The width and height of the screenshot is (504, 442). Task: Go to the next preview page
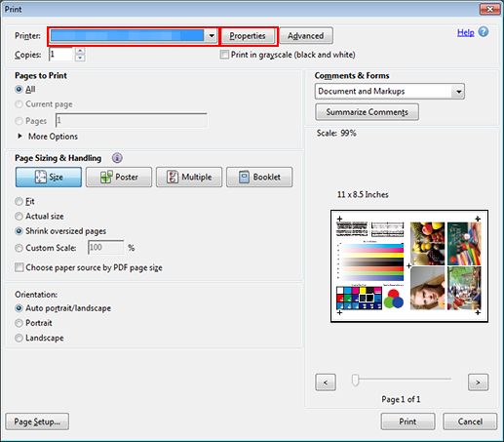coord(478,382)
